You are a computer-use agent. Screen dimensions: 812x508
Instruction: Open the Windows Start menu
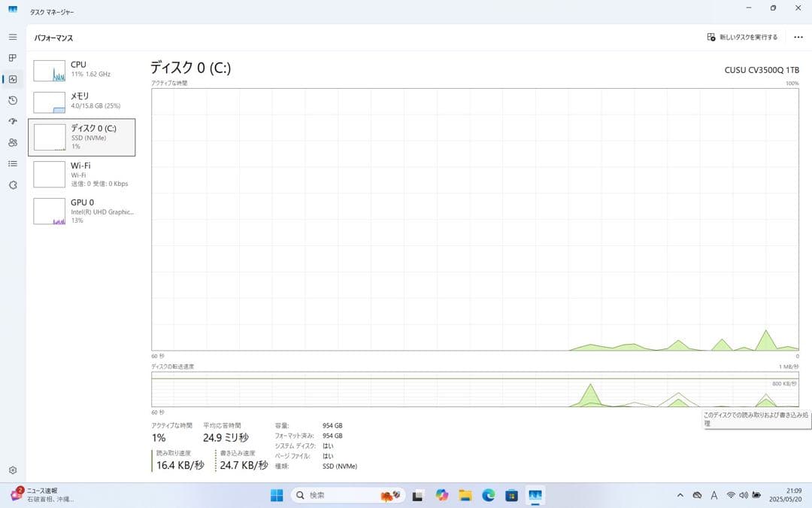pyautogui.click(x=277, y=495)
